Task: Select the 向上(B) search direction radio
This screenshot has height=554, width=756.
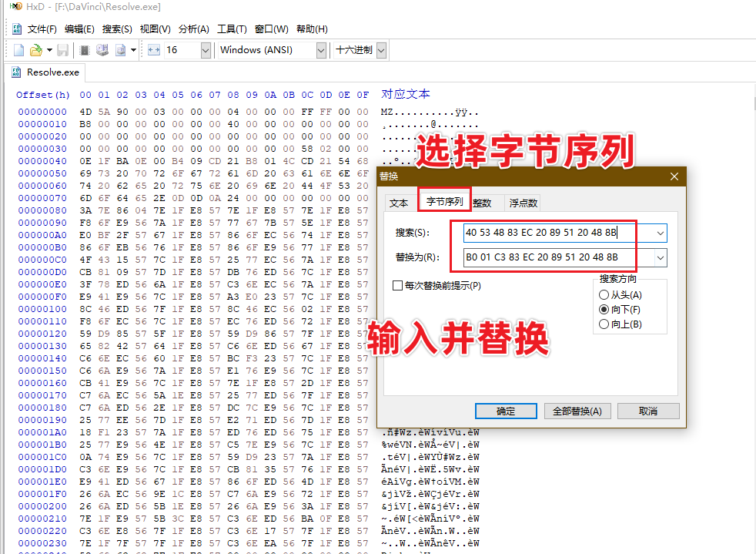Action: coord(604,324)
